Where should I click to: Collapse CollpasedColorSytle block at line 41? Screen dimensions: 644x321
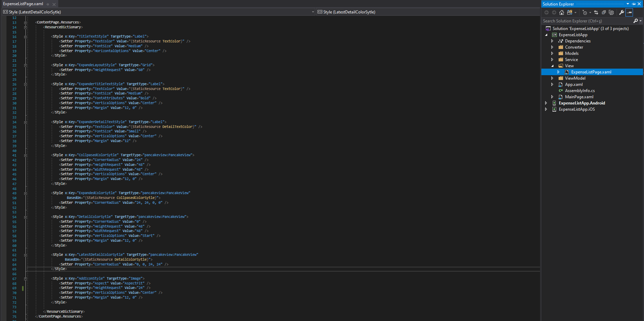[25, 155]
